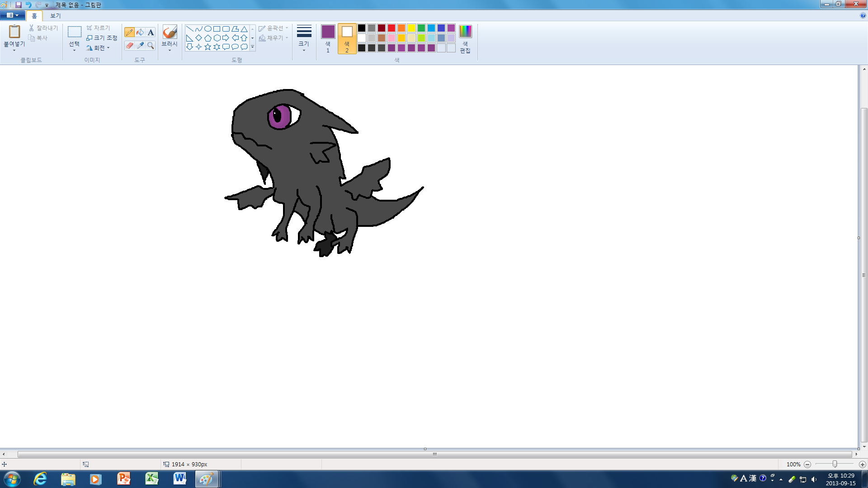Open the Select dropdown arrow
The image size is (868, 488).
point(75,50)
